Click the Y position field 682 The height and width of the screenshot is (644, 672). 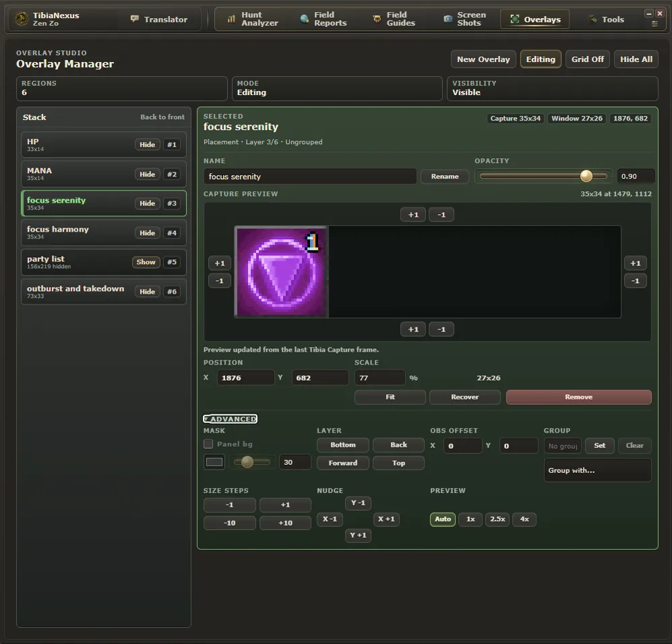(x=320, y=378)
